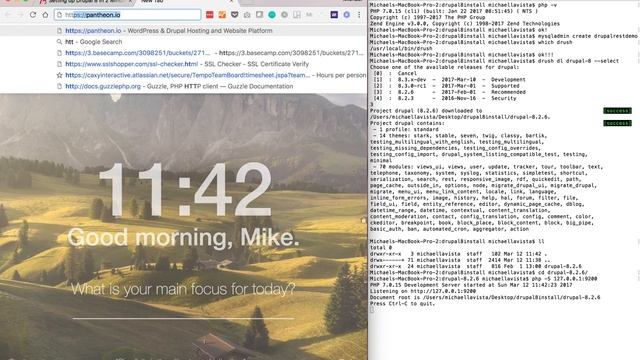Click the orange extension icon in the toolbar

tap(222, 15)
